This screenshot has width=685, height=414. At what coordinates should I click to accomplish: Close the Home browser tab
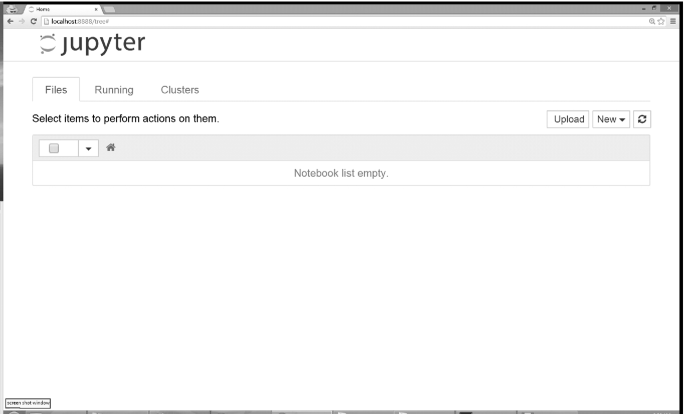(96, 9)
